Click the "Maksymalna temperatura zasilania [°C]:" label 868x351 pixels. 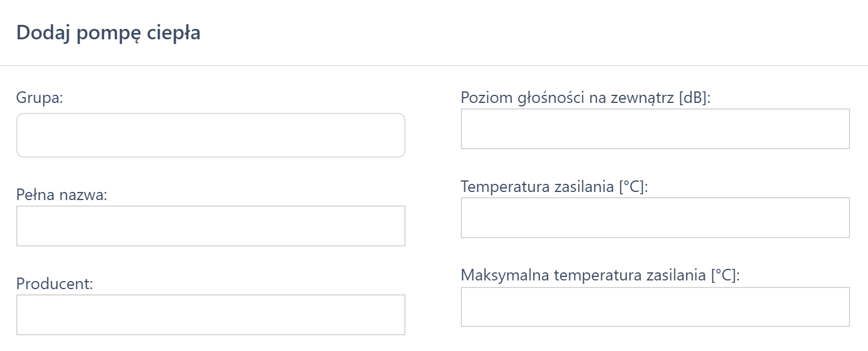tap(600, 276)
